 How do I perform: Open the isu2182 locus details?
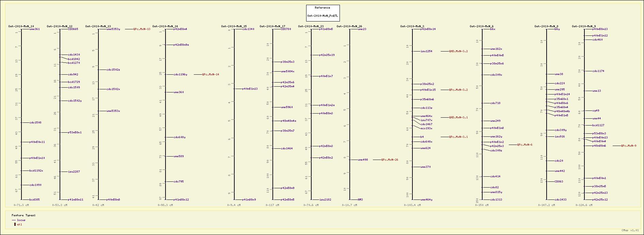pyautogui.click(x=325, y=200)
